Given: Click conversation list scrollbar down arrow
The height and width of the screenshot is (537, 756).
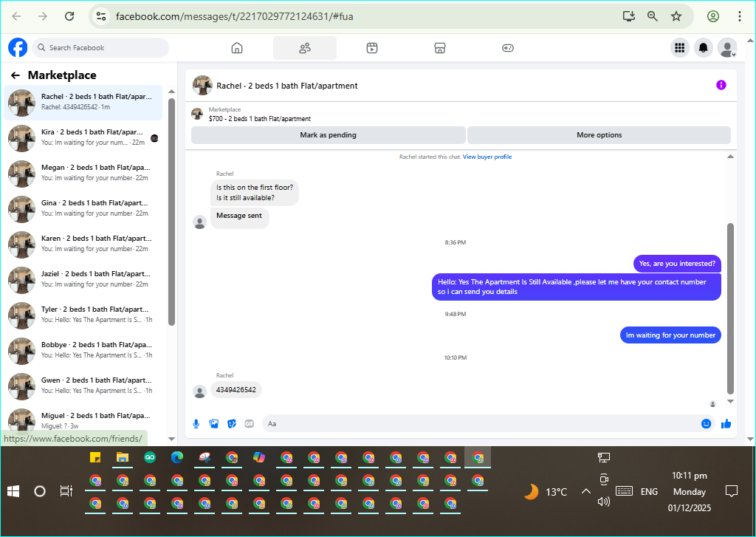Looking at the screenshot, I should click(x=171, y=439).
